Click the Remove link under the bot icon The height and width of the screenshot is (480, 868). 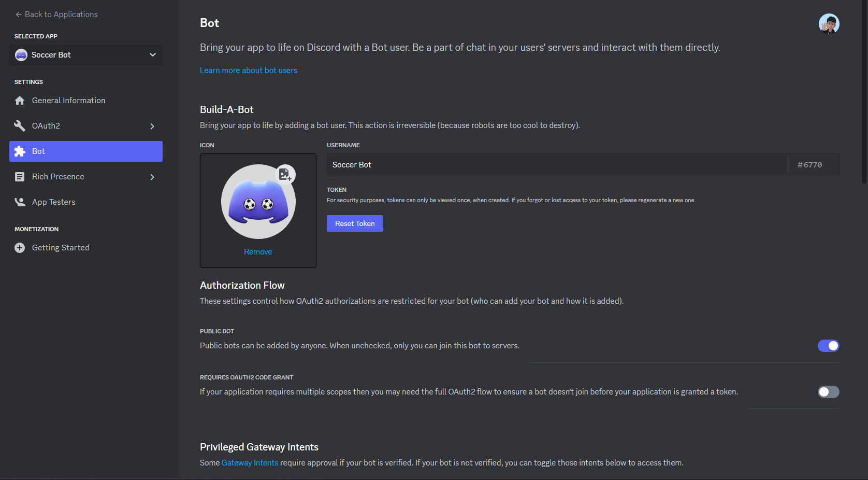tap(258, 252)
